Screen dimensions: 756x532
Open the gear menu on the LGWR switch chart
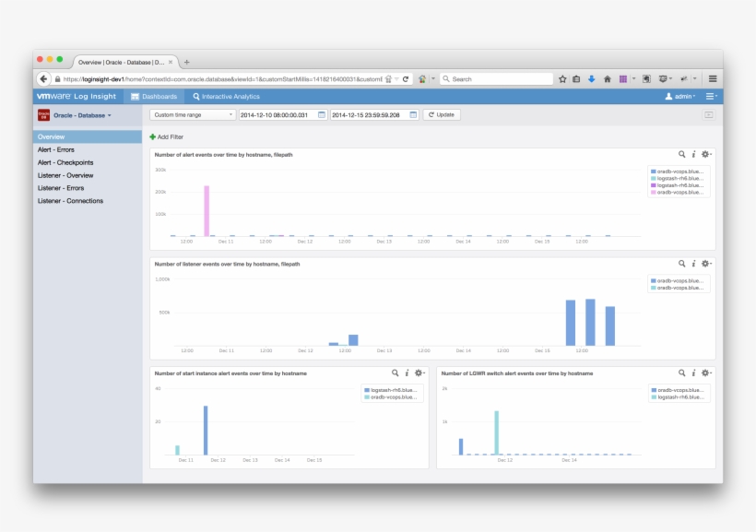click(x=706, y=372)
